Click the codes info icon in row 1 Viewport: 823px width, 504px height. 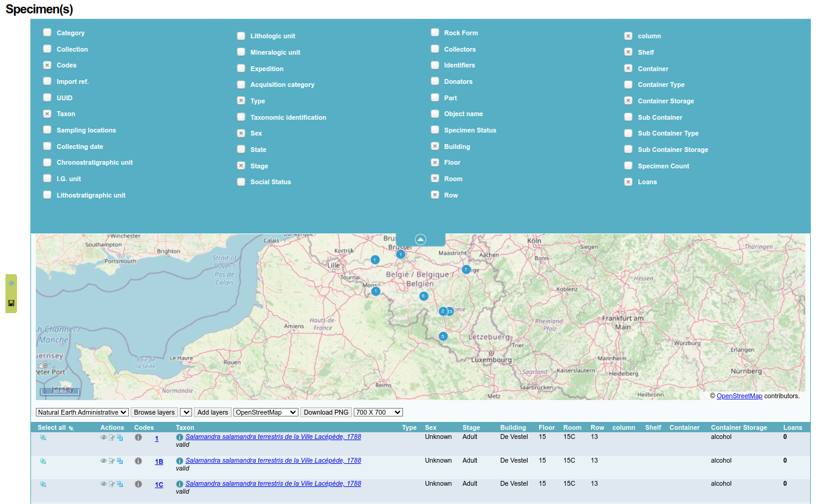tap(138, 437)
